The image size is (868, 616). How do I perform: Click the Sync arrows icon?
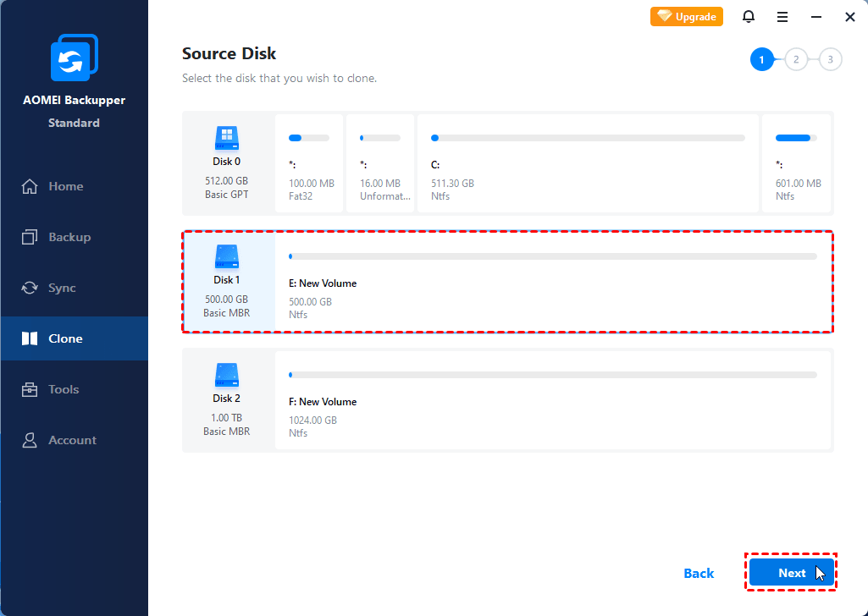pyautogui.click(x=30, y=288)
